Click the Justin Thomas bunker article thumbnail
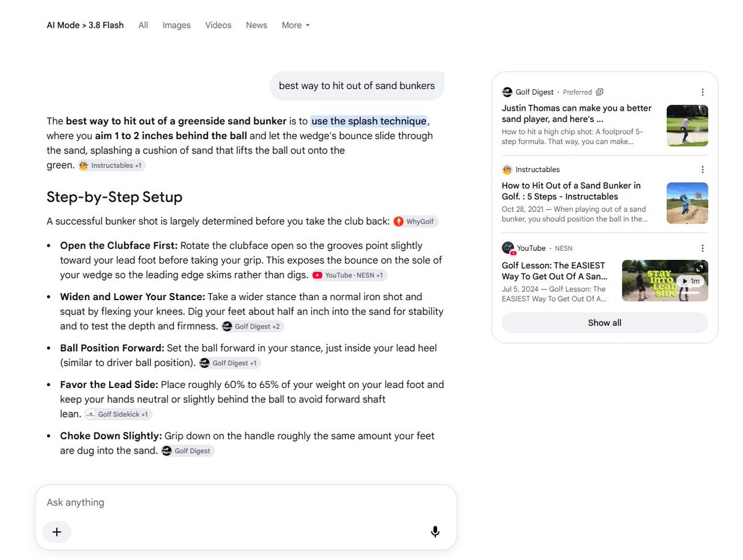743x560 pixels. pyautogui.click(x=687, y=126)
